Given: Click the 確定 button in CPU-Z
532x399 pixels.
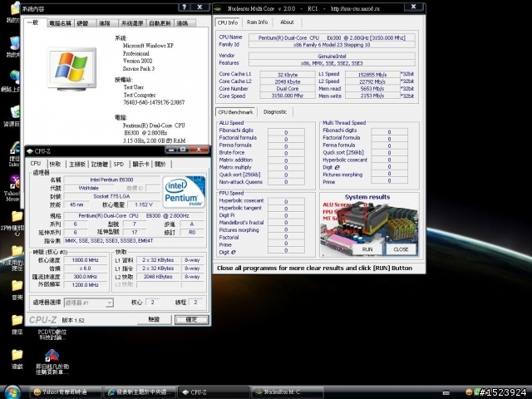Looking at the screenshot, I should [x=192, y=319].
